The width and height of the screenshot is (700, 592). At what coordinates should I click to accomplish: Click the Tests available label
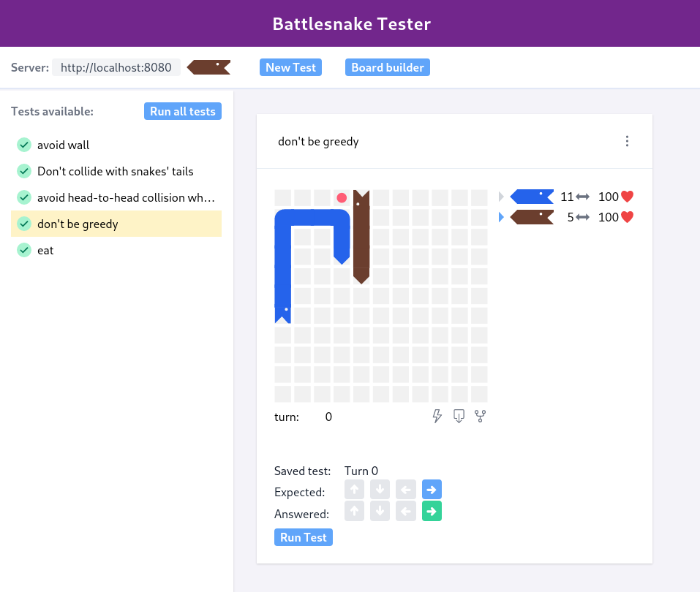(52, 111)
